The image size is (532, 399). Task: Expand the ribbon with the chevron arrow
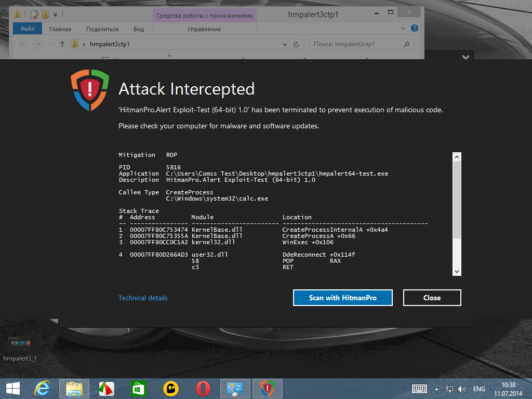(x=403, y=29)
